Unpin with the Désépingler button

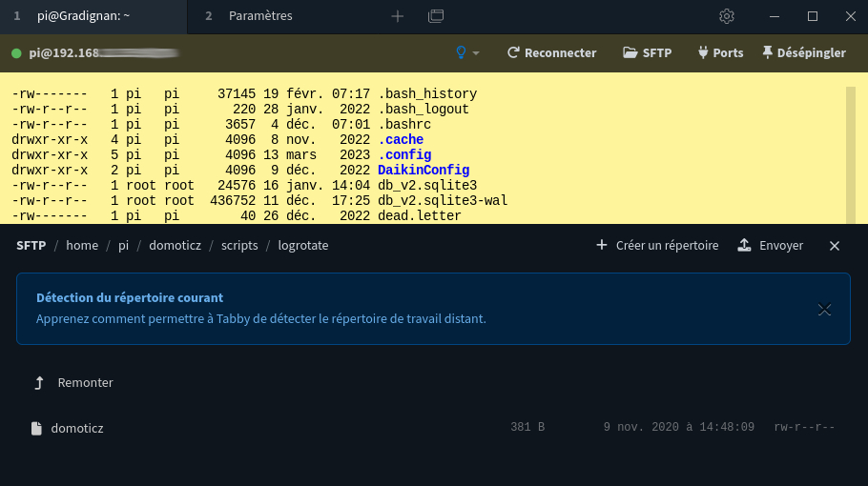(x=803, y=53)
